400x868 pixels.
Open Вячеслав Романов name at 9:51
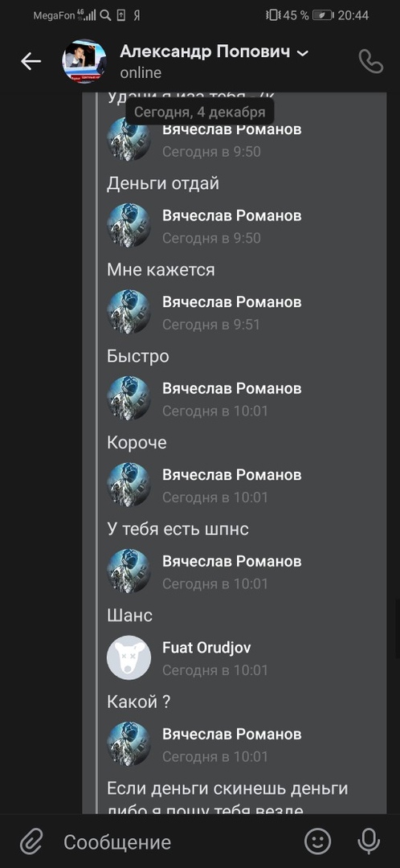[232, 301]
